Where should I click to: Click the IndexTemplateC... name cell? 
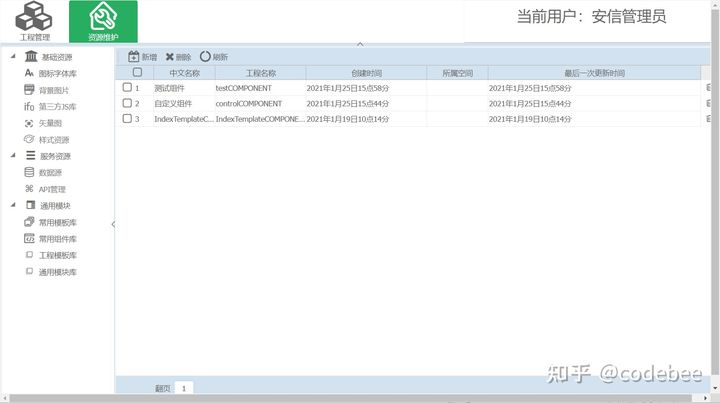pos(184,119)
